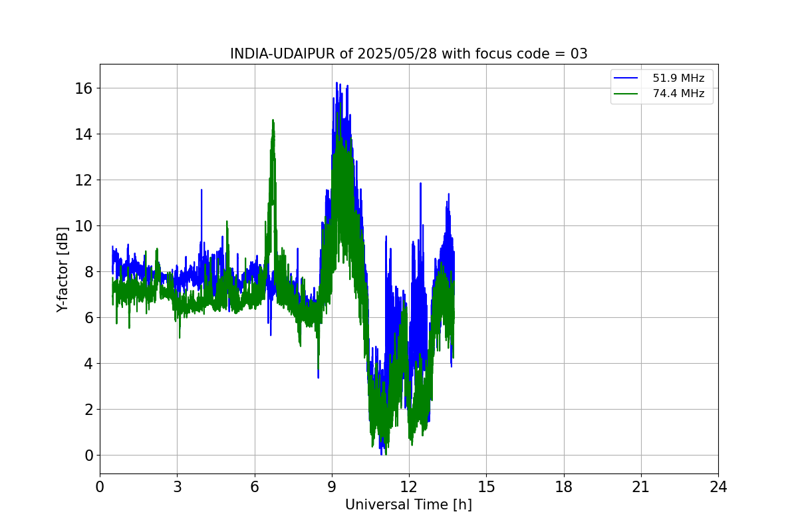This screenshot has height=532, width=798.
Task: Click x-axis tick label 24
Action: tap(718, 487)
